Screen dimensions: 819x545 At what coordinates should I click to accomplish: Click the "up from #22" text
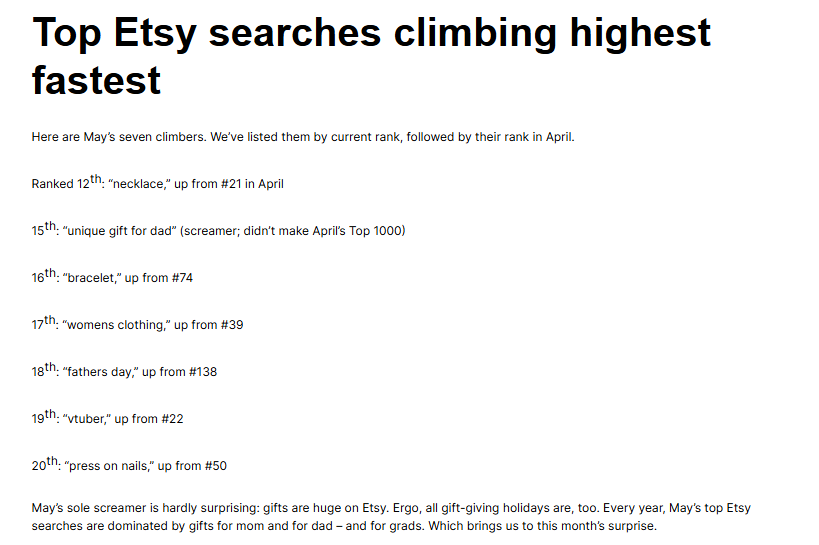pyautogui.click(x=149, y=419)
